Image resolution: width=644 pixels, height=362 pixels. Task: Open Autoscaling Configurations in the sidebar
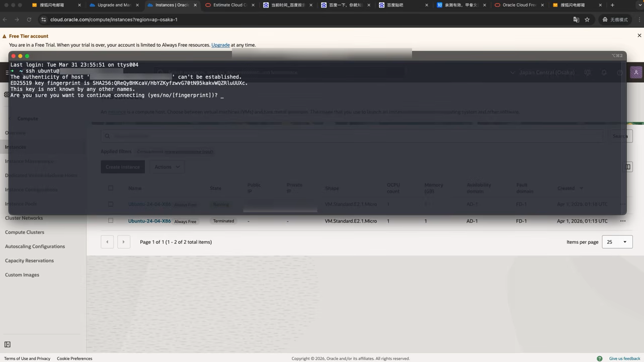tap(35, 246)
